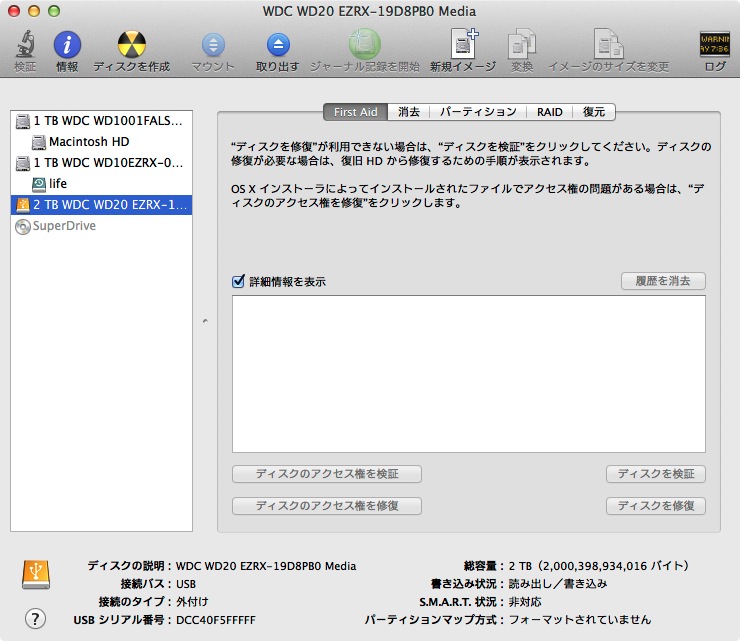Select the life volume in sidebar

(x=57, y=184)
